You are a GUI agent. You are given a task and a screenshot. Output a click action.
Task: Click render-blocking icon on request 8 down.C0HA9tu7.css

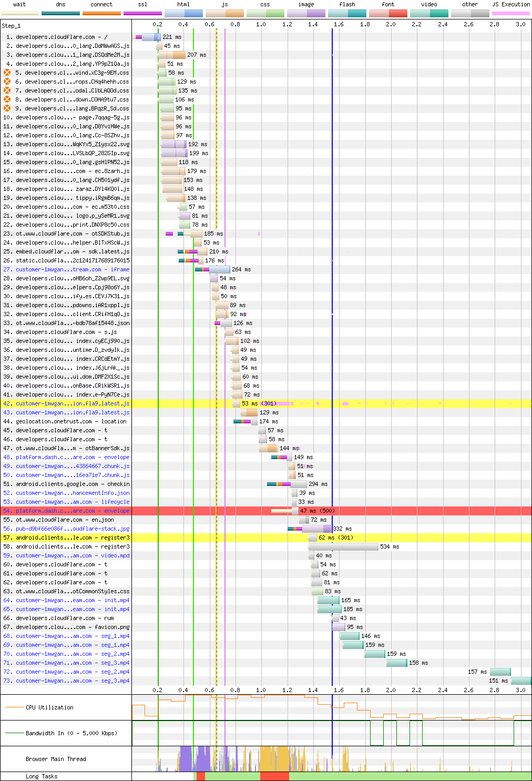coord(7,99)
